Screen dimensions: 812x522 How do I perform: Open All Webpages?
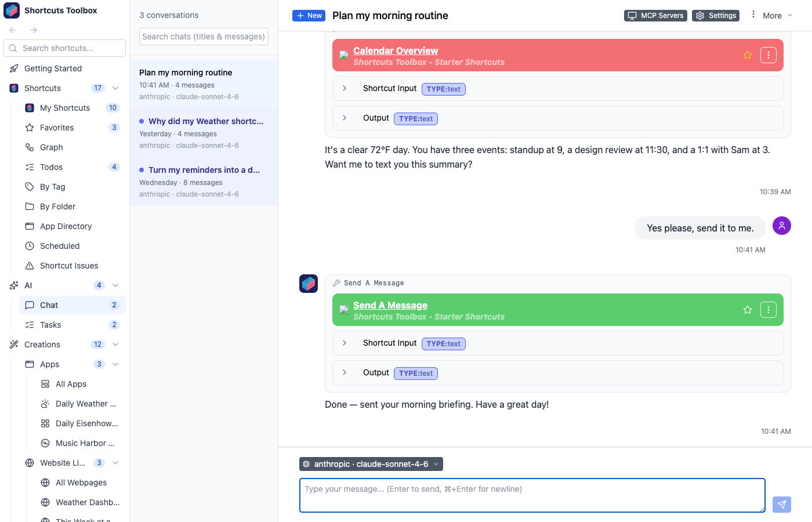(80, 483)
